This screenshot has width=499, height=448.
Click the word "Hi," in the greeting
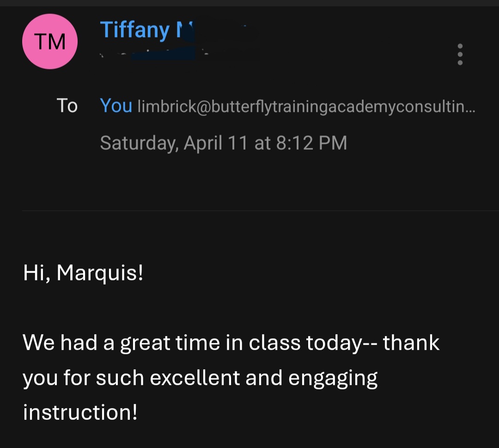point(37,273)
